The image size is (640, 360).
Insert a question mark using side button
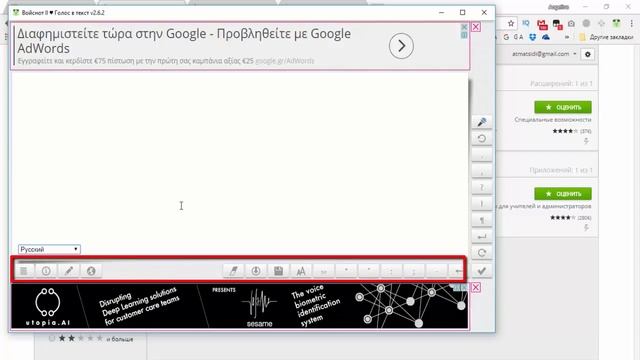pyautogui.click(x=482, y=187)
